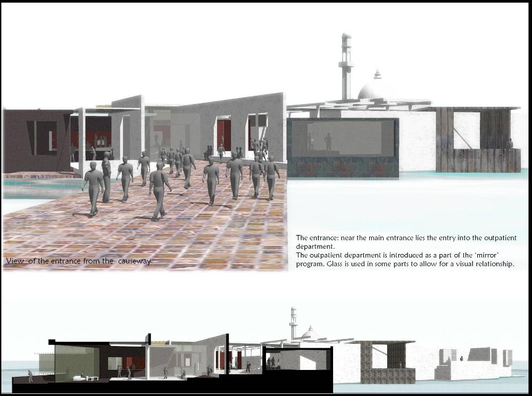Click the wooden pavilion in the bottom section
This screenshot has height=396, width=532.
point(386,361)
